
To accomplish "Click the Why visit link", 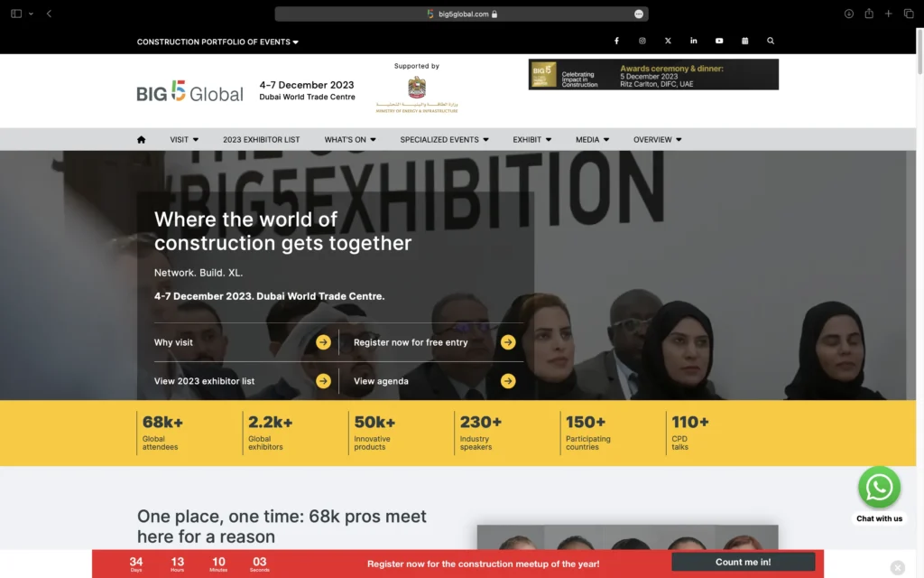I will coord(173,342).
